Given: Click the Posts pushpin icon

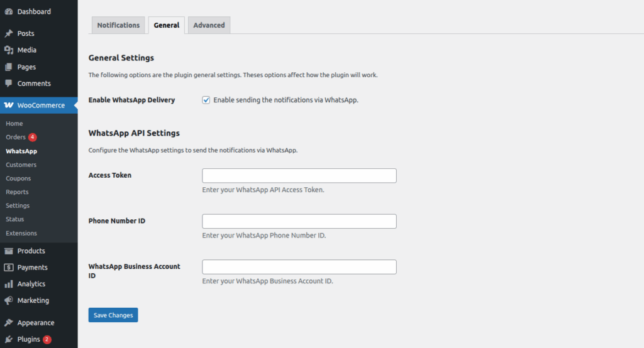Looking at the screenshot, I should (x=9, y=33).
